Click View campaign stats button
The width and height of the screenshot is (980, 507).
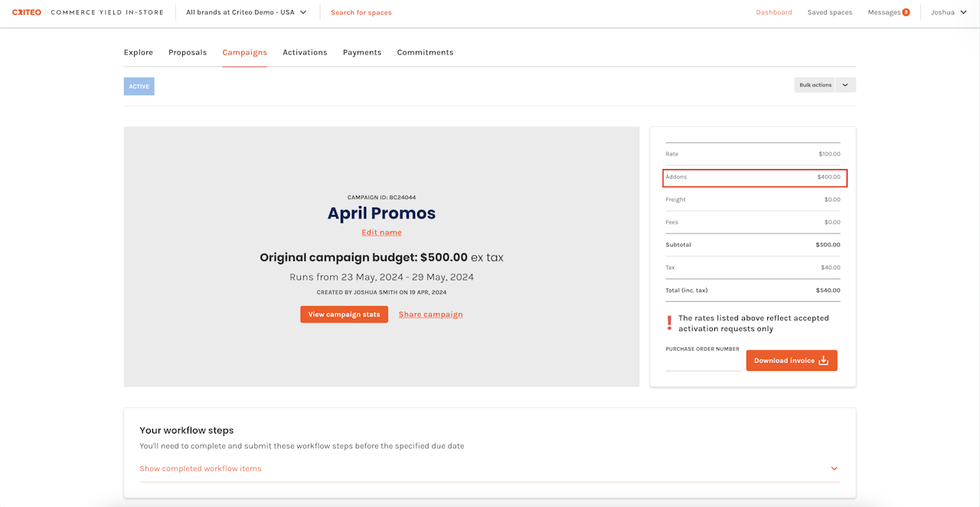tap(344, 315)
